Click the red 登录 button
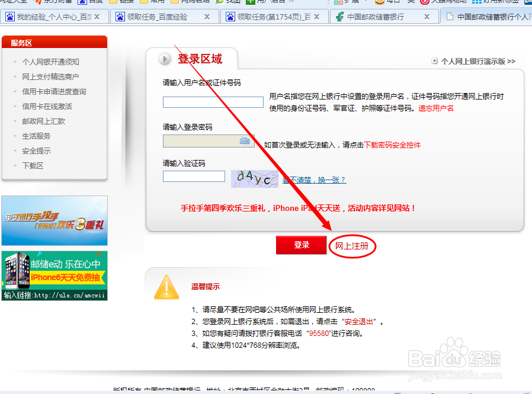The image size is (532, 394). click(301, 245)
